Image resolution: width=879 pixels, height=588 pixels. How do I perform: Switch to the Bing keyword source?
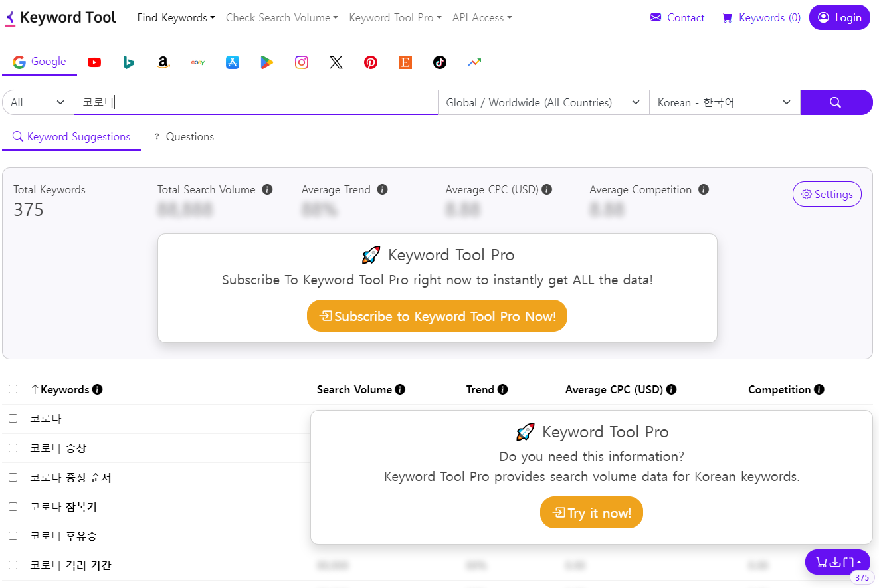pyautogui.click(x=129, y=62)
